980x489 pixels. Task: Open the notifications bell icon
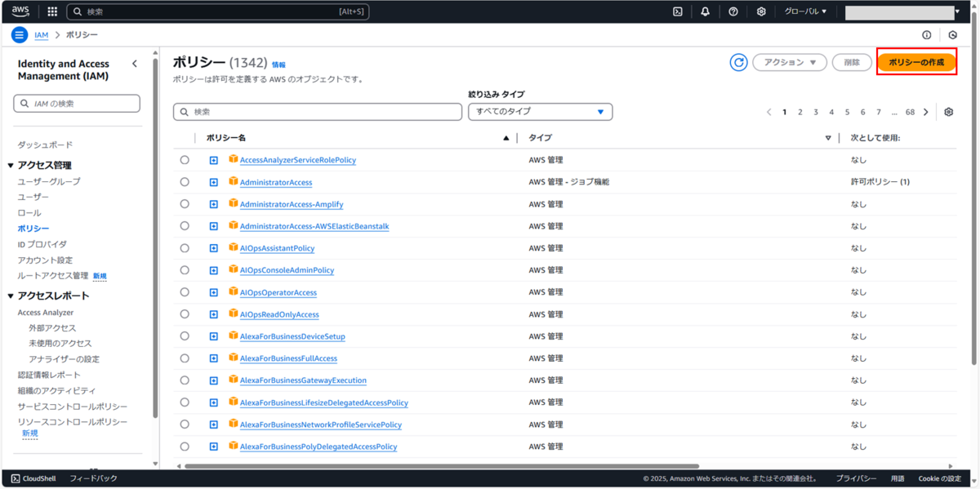706,11
